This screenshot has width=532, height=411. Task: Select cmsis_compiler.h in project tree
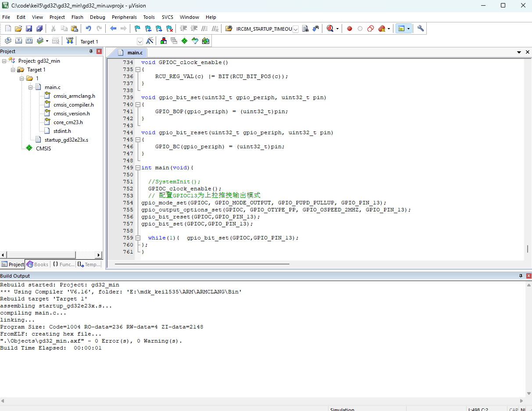(74, 105)
